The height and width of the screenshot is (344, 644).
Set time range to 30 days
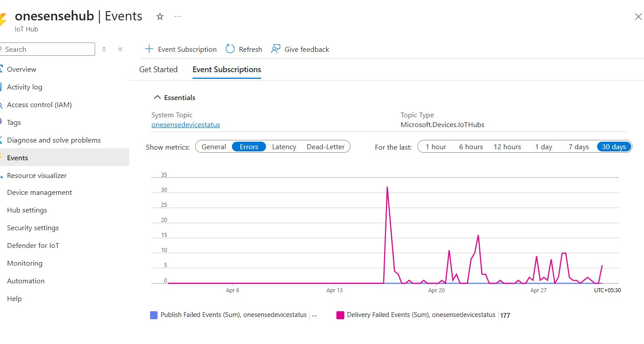pyautogui.click(x=614, y=147)
